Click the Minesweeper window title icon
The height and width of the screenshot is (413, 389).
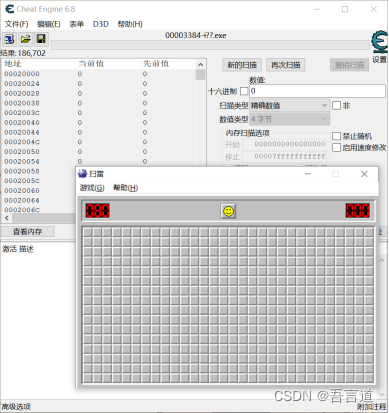coord(82,174)
